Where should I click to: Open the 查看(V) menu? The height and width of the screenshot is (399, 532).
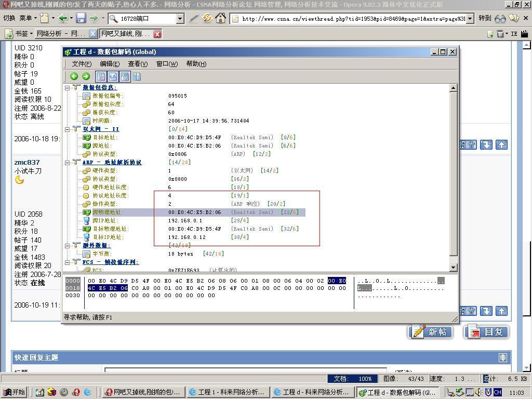[138, 64]
